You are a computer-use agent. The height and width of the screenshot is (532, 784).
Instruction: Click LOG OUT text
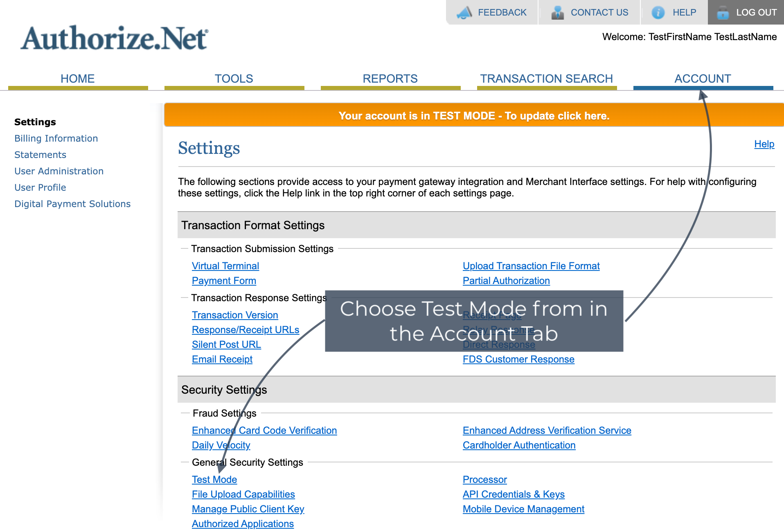[756, 13]
